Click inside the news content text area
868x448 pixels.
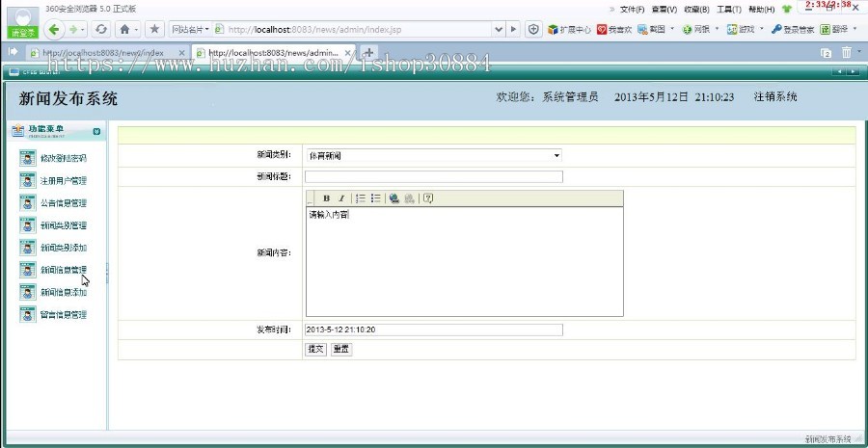(x=465, y=262)
